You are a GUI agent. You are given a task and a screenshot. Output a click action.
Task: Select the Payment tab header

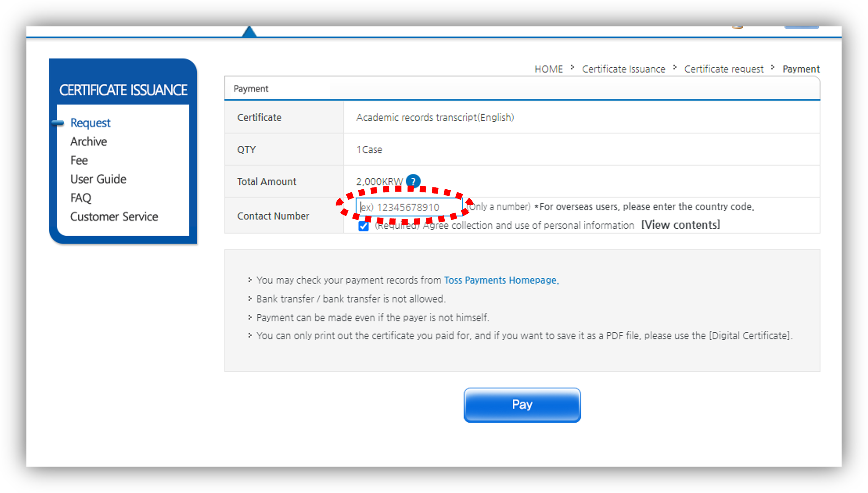(x=251, y=89)
